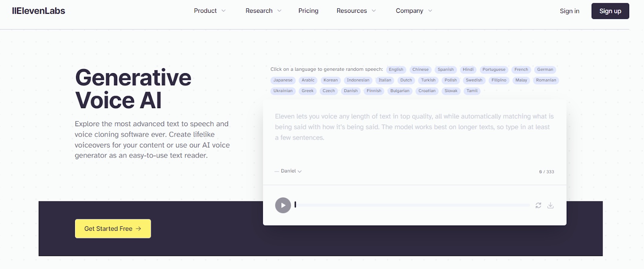
Task: Open the Product dropdown menu
Action: [x=210, y=11]
